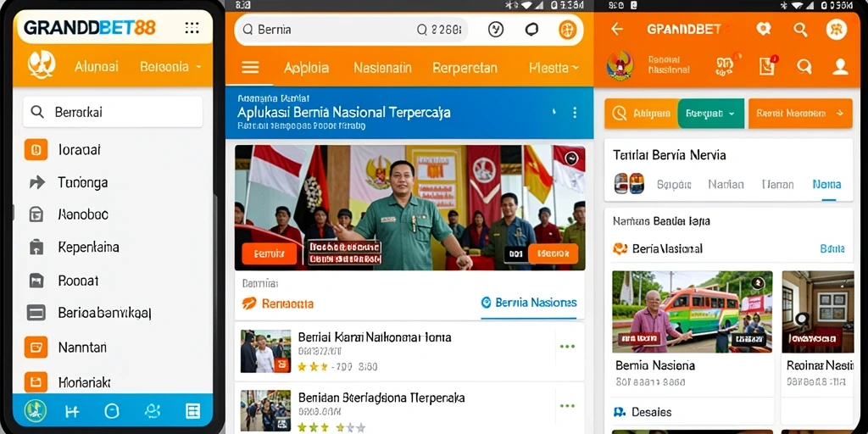
Task: Select the Narrian tab
Action: click(726, 184)
